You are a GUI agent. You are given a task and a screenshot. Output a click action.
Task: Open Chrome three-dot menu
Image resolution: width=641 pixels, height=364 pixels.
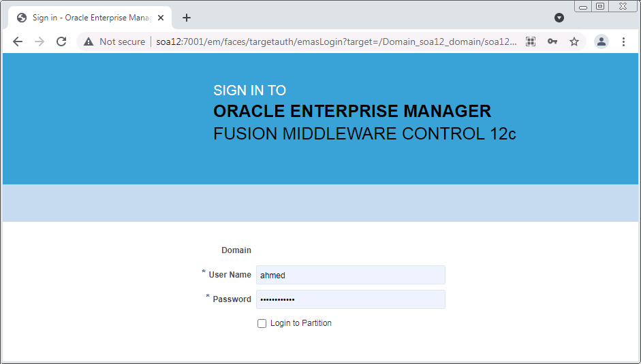tap(623, 42)
